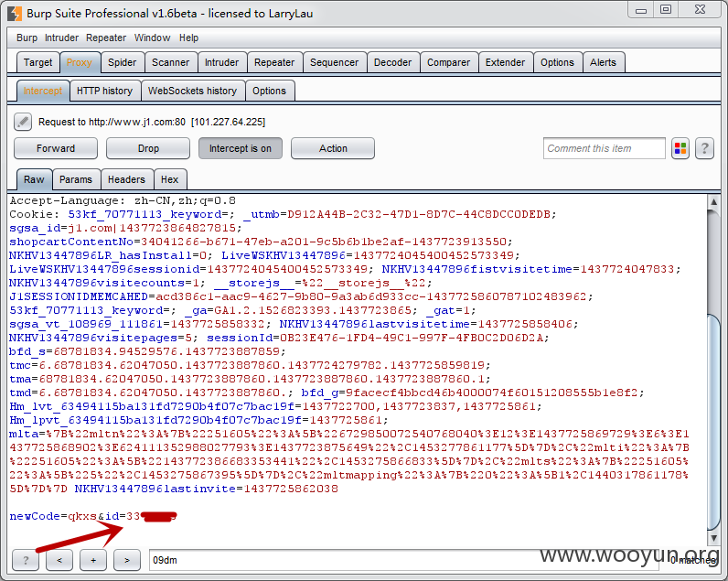Click the scrollbar down arrow
Viewport: 728px width, 581px height.
coord(713,538)
